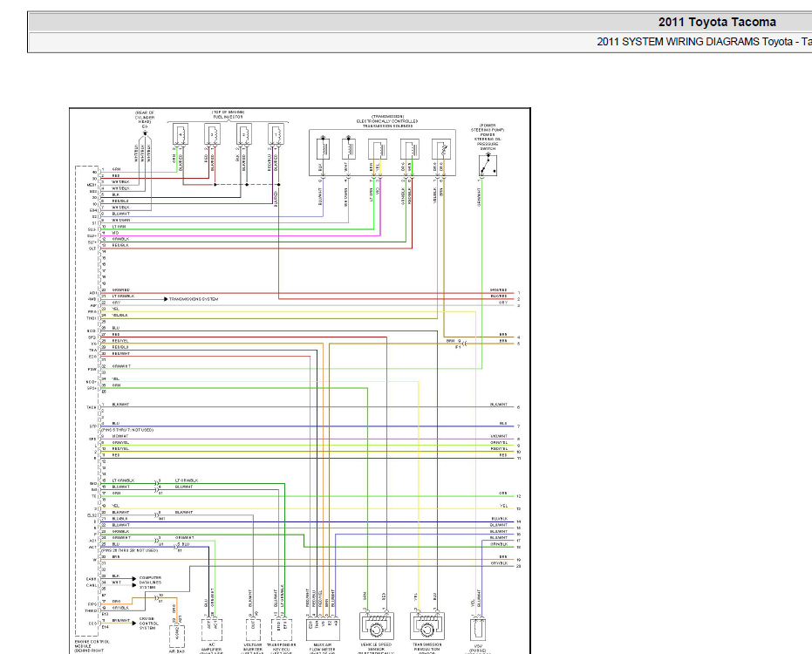
Task: Click the arrow pointing to TRANSMISSION SYSTEM
Action: coord(166,299)
